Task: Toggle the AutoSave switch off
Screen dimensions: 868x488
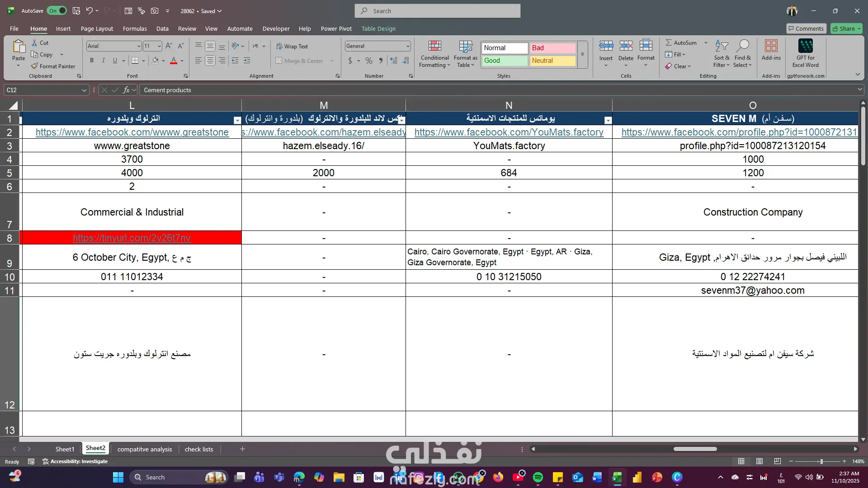Action: tap(57, 11)
